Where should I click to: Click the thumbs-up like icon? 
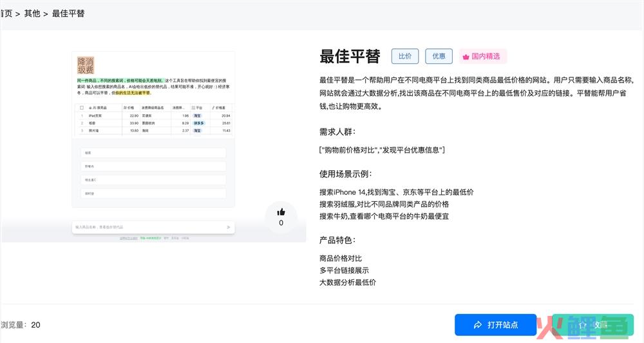tap(281, 211)
